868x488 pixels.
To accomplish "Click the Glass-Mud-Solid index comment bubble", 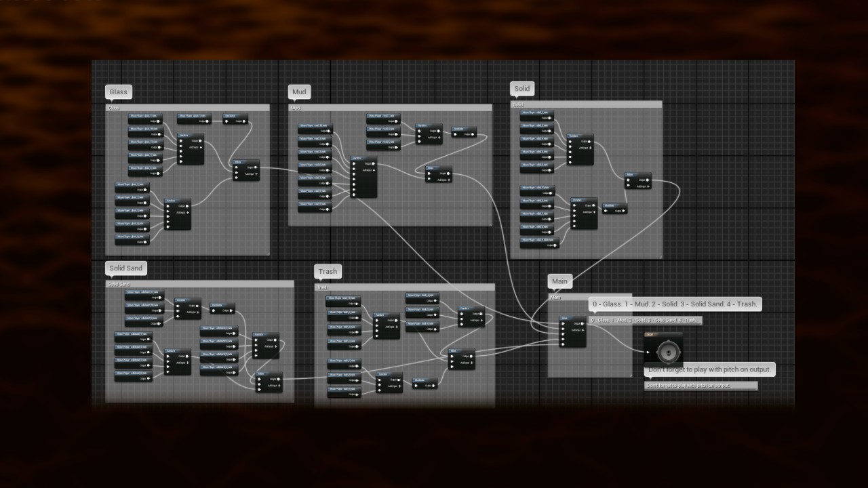I will pos(675,304).
